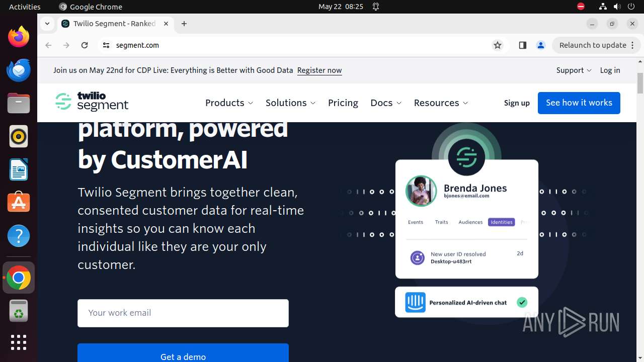Click See how it works button

[579, 103]
